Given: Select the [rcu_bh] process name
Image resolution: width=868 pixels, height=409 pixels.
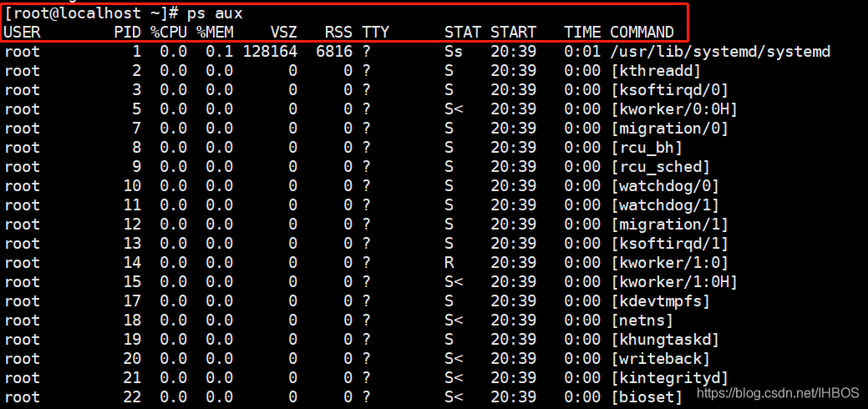Looking at the screenshot, I should tap(647, 148).
